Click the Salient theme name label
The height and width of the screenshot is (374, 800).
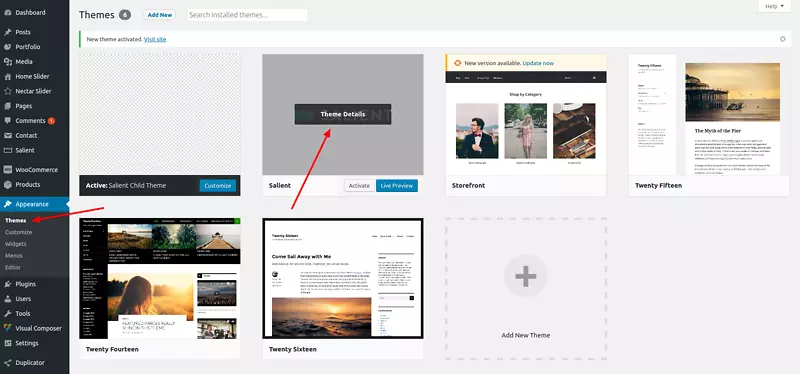(280, 186)
